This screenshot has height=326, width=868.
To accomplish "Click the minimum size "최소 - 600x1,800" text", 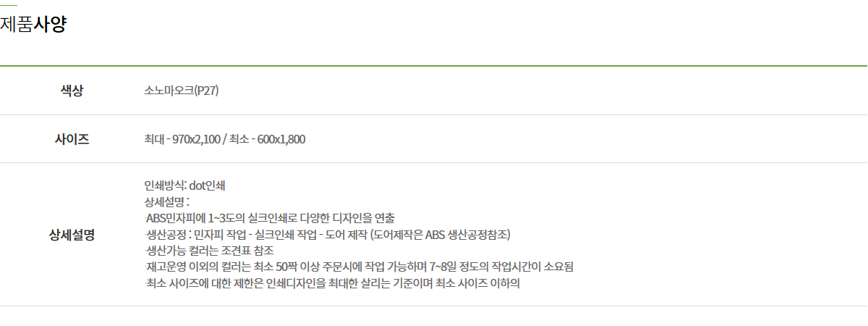I will point(267,138).
